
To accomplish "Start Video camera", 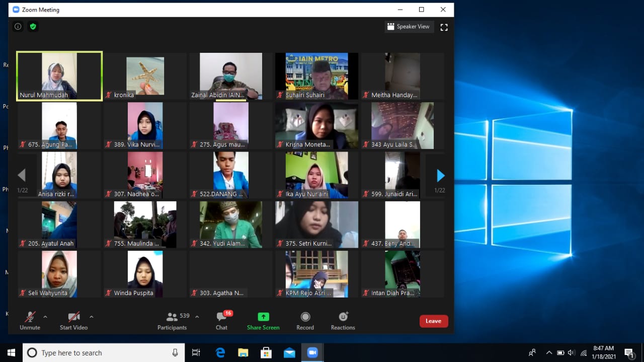I will pyautogui.click(x=74, y=321).
